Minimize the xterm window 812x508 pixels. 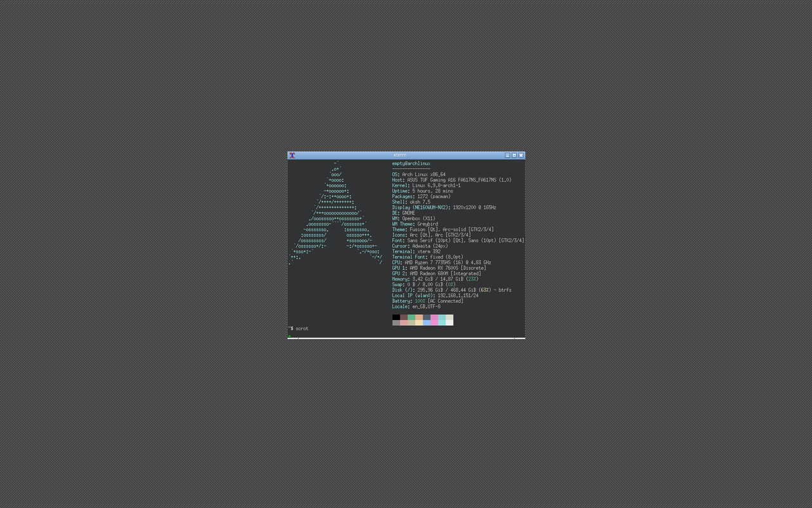[x=507, y=155]
